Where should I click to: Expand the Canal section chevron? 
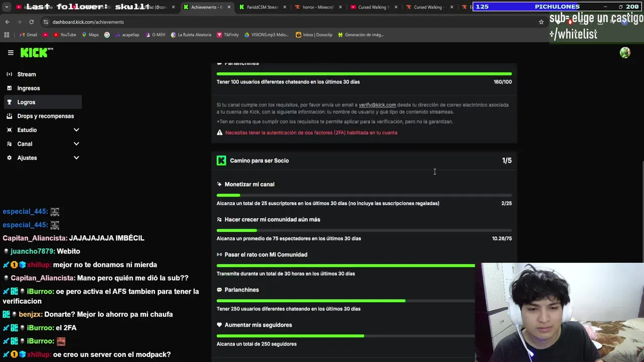[x=76, y=144]
